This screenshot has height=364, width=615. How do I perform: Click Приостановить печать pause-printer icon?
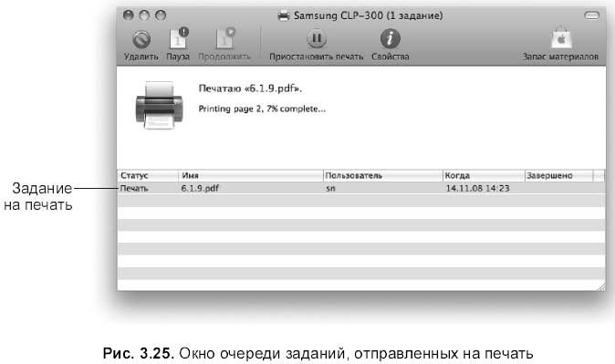point(317,39)
